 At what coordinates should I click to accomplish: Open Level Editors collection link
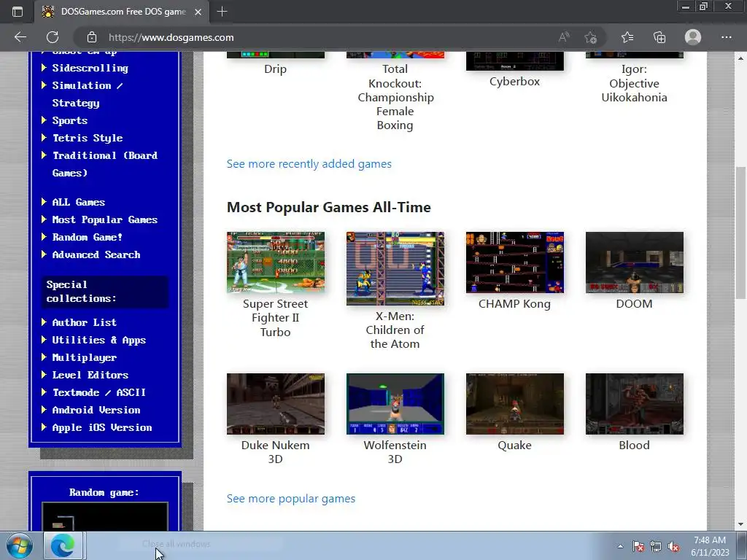point(90,376)
